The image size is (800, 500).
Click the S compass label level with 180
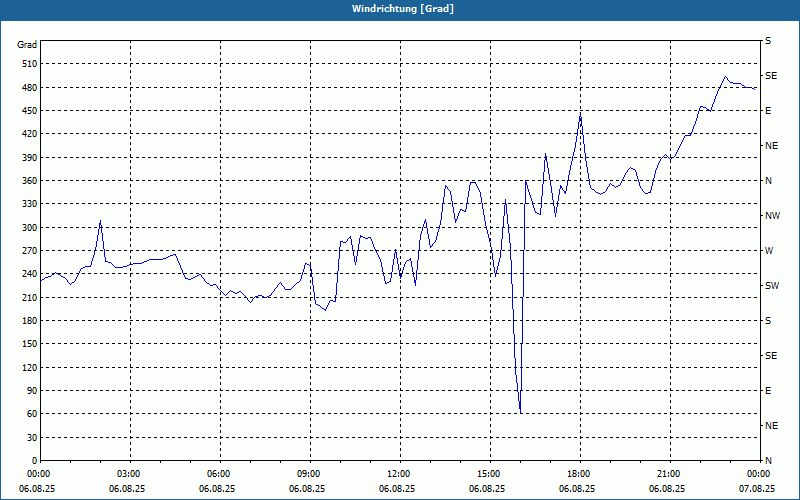tap(768, 321)
